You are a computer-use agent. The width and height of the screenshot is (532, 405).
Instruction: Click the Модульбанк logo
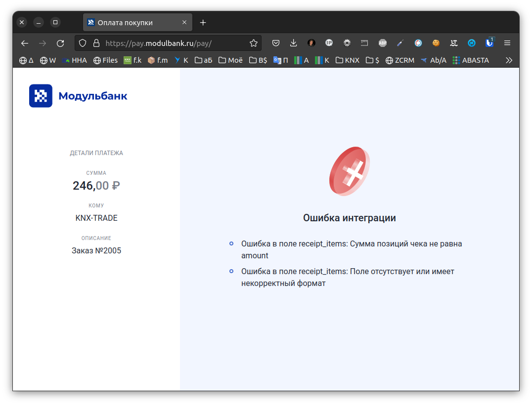78,95
